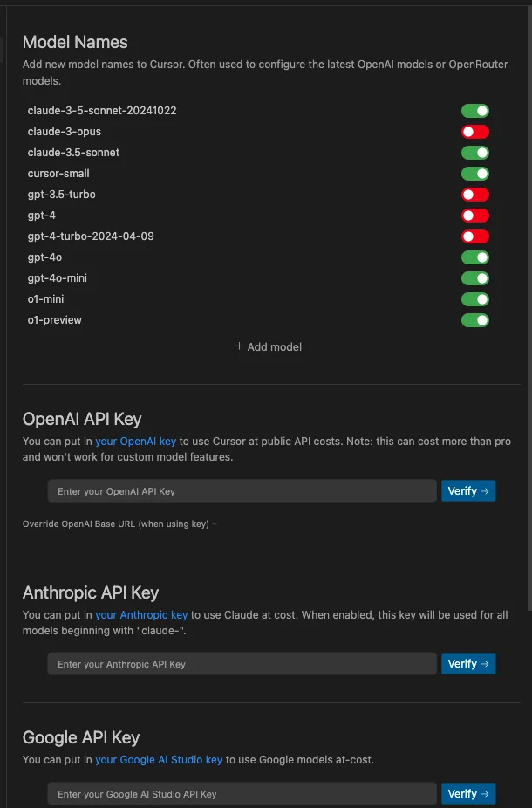
Task: Select the claude-3.5-sonnet model name
Action: point(73,153)
